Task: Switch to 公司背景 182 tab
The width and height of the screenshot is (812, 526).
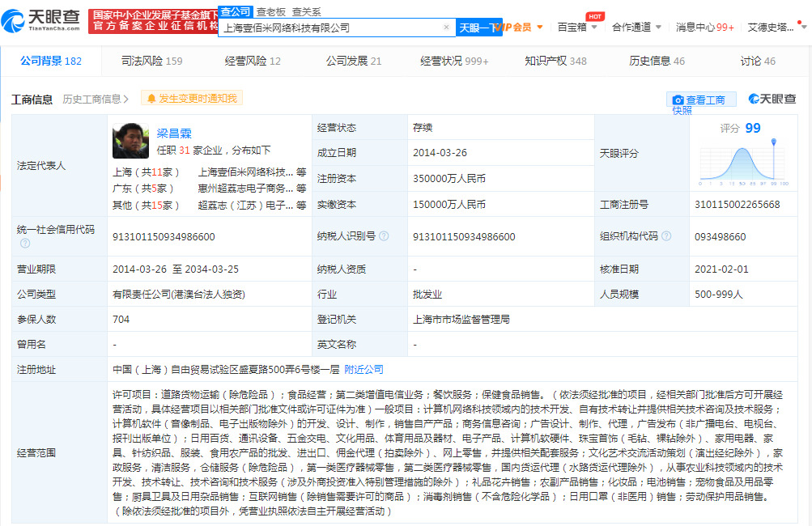Action: click(x=51, y=61)
